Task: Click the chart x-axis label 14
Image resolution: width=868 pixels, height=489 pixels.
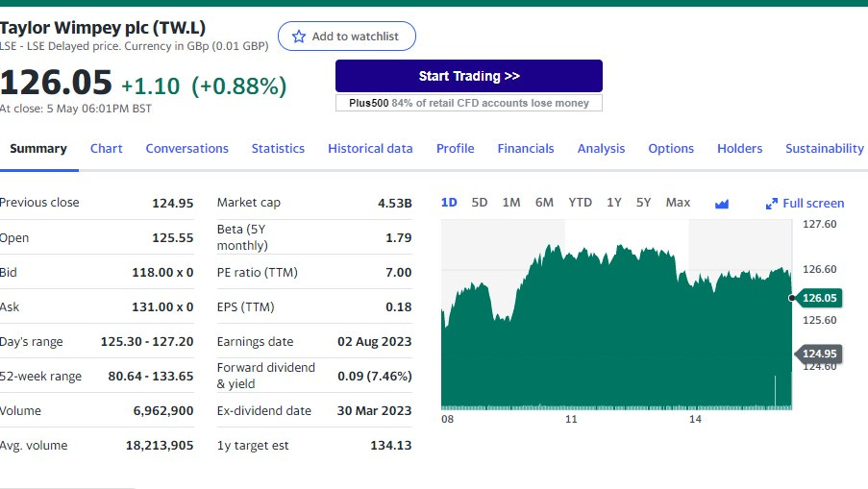Action: 695,419
